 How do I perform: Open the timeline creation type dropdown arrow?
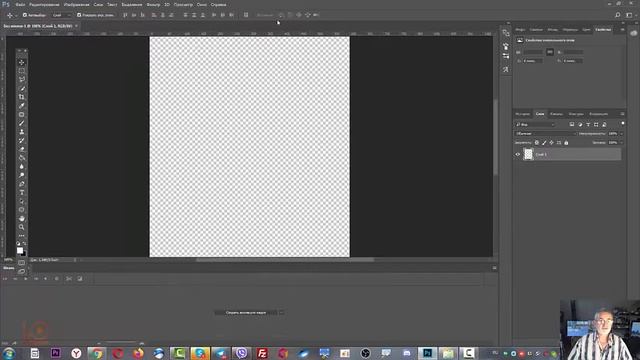(282, 313)
